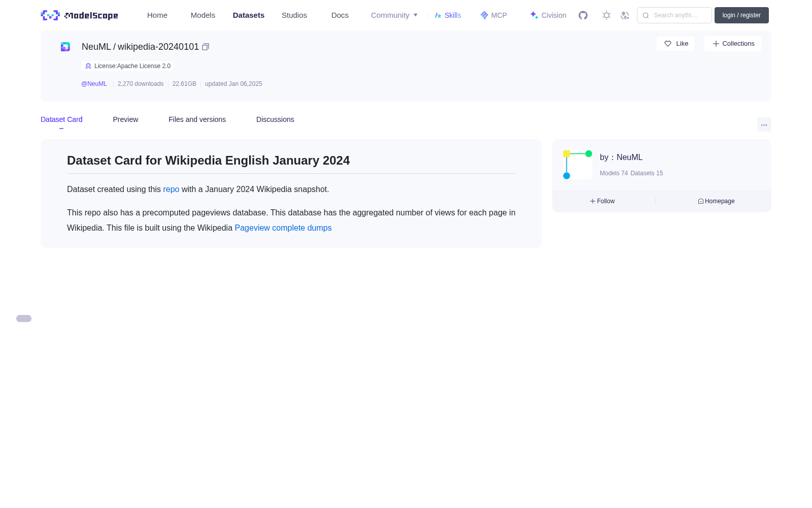Select the Dataset Card tab
812x508 pixels.
click(61, 119)
